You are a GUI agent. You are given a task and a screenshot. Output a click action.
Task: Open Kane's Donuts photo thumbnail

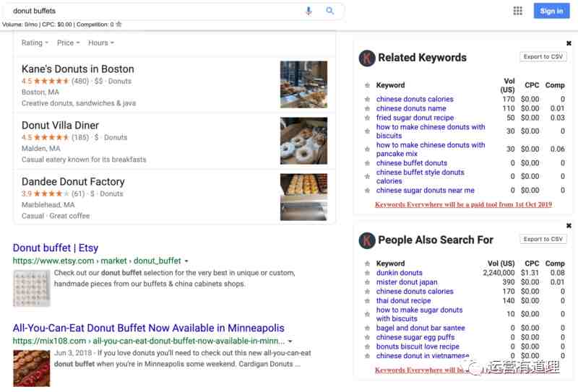303,84
